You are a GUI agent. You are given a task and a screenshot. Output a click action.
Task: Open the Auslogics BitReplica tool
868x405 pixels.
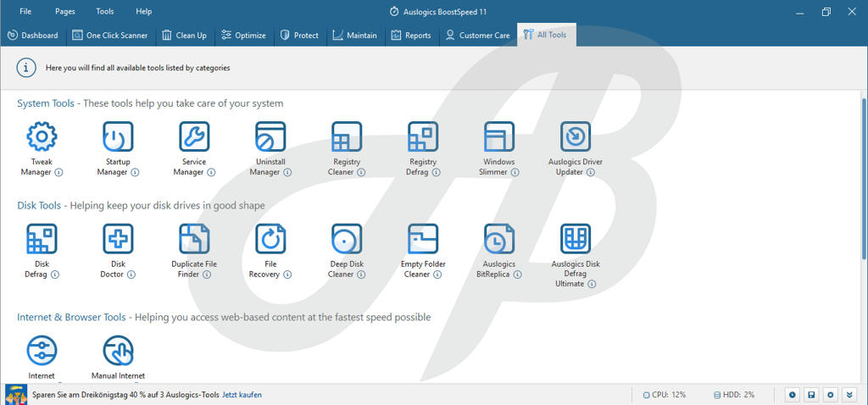point(499,240)
